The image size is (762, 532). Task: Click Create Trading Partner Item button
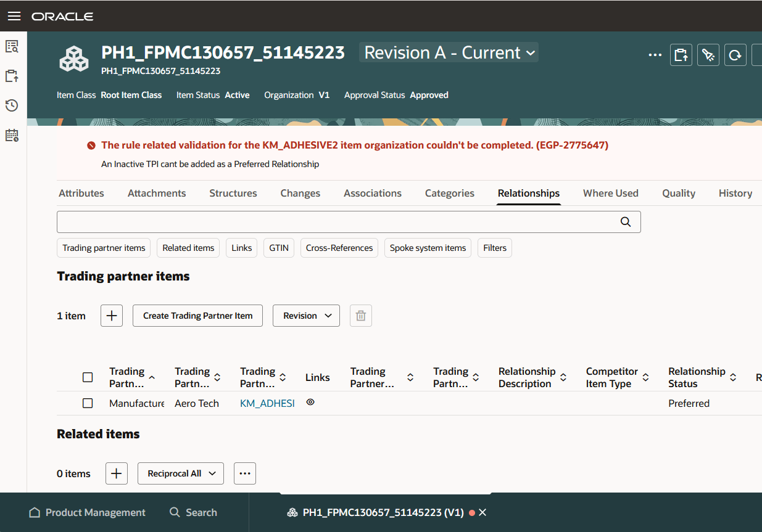[x=198, y=316]
